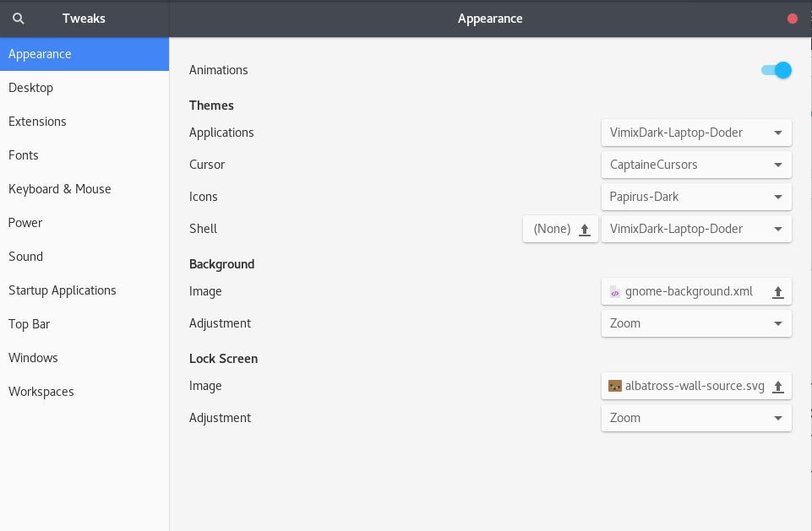Screen dimensions: 812x531
Task: Switch to Startup Applications panel
Action: pyautogui.click(x=63, y=290)
